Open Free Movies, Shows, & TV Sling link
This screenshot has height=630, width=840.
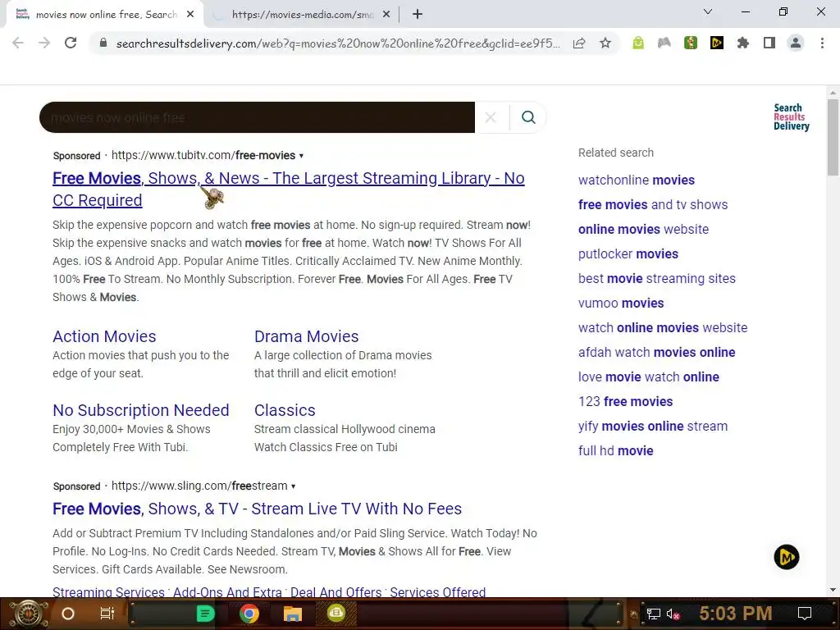(x=257, y=509)
